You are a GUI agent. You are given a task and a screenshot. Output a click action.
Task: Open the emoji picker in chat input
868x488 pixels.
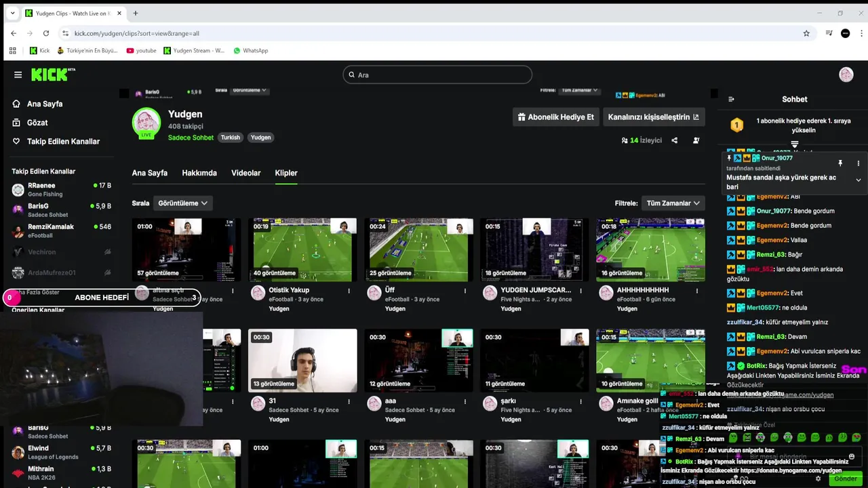coord(852,456)
